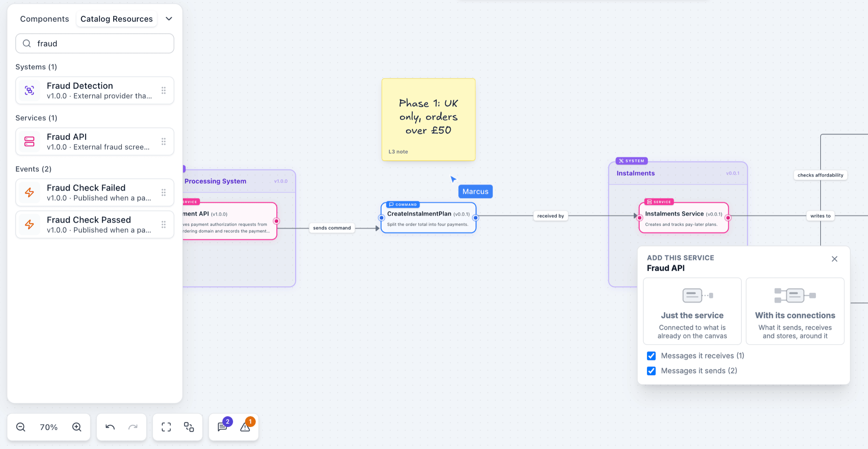Viewport: 868px width, 449px height.
Task: Zoom out the canvas with the magnifier minus icon
Action: tap(21, 427)
